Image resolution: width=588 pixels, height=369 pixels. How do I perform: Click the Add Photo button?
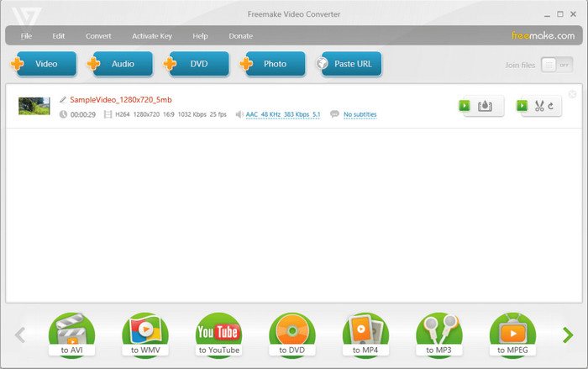point(273,64)
